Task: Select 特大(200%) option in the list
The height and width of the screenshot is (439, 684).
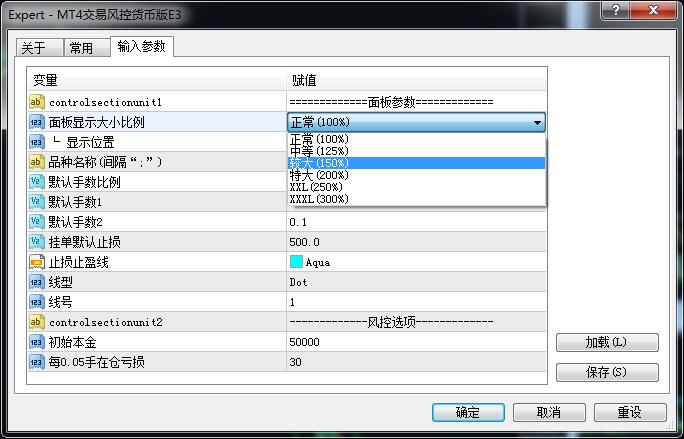Action: pyautogui.click(x=416, y=175)
